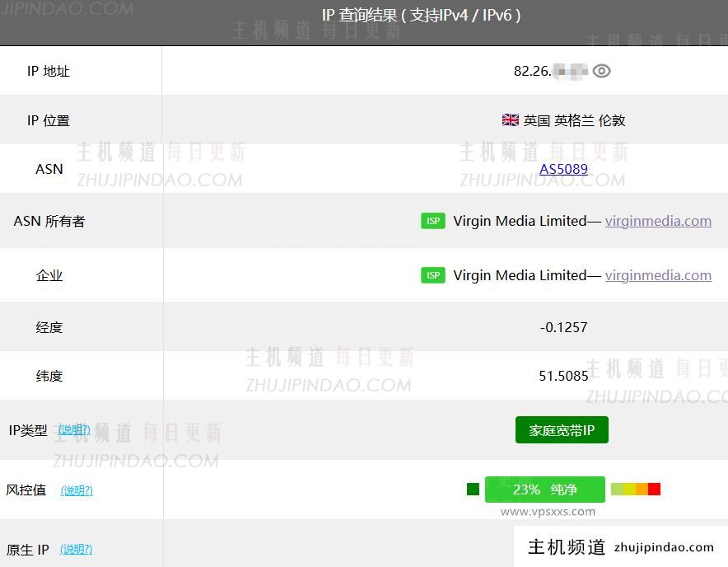Click the UK flag icon beside 英国
The height and width of the screenshot is (567, 728).
511,120
